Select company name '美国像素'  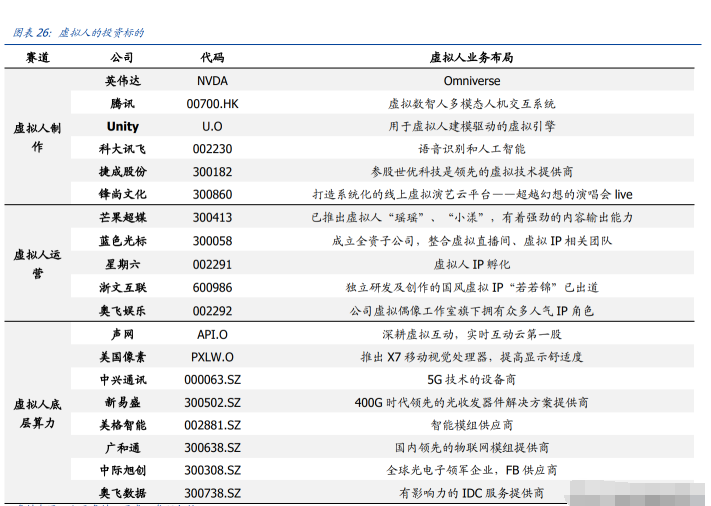[x=122, y=357]
